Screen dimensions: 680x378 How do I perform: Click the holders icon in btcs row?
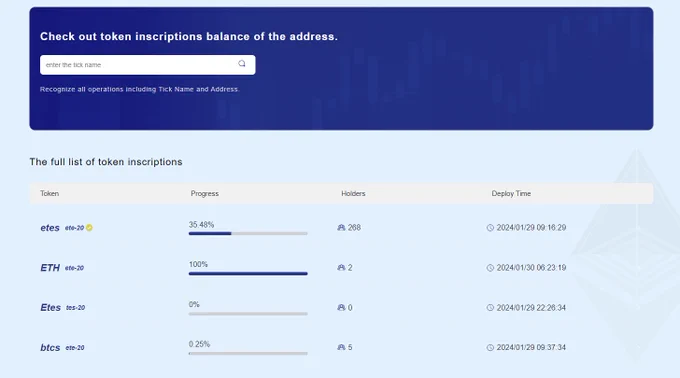pyautogui.click(x=341, y=347)
